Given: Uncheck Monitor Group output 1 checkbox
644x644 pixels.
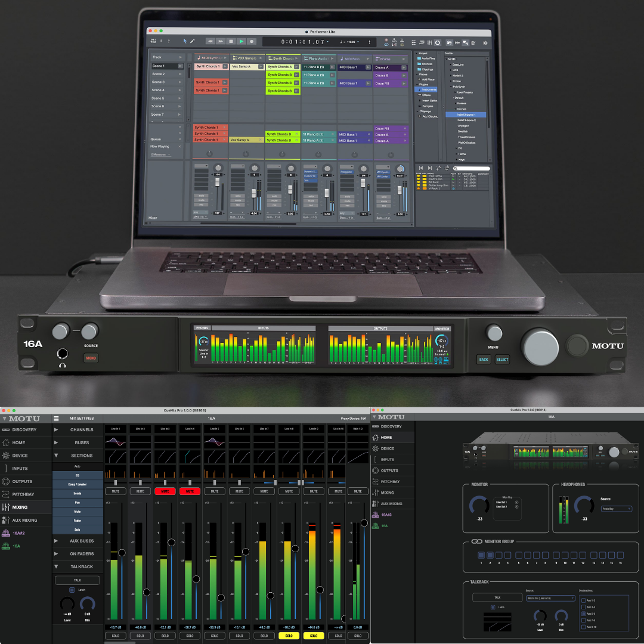Looking at the screenshot, I should click(x=481, y=555).
